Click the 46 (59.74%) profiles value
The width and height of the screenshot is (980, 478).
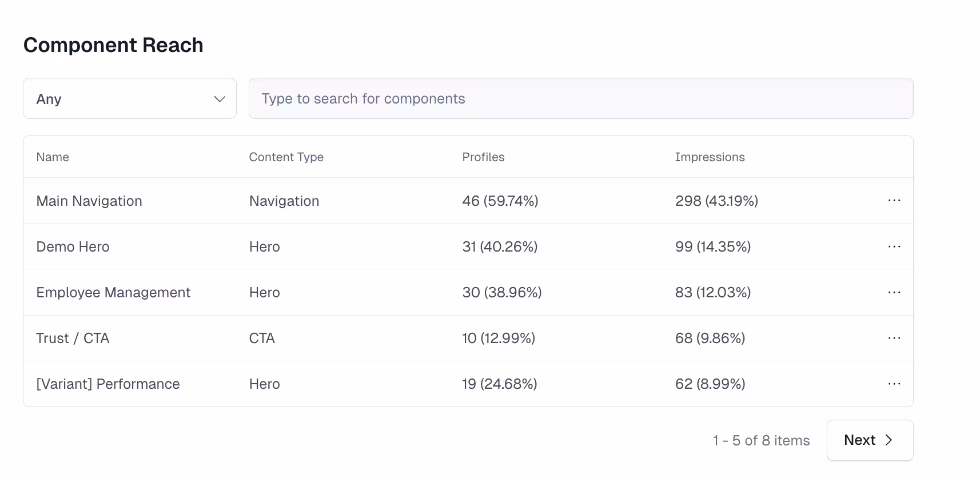coord(500,201)
